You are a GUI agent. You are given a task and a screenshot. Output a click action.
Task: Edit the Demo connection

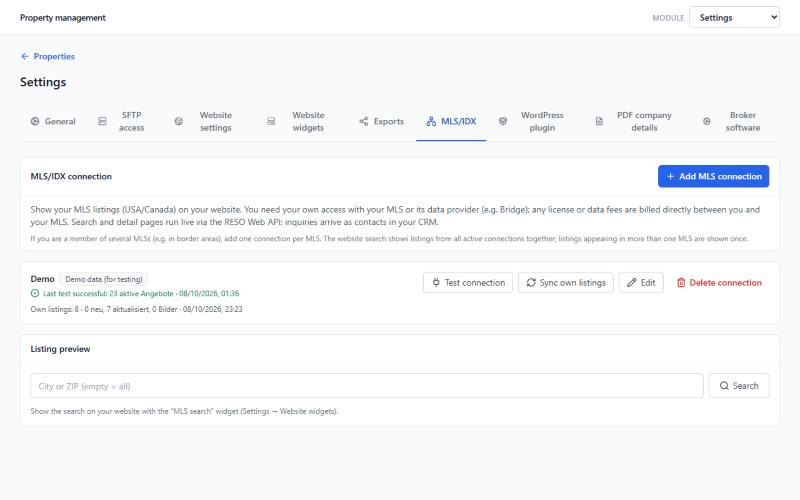[641, 283]
